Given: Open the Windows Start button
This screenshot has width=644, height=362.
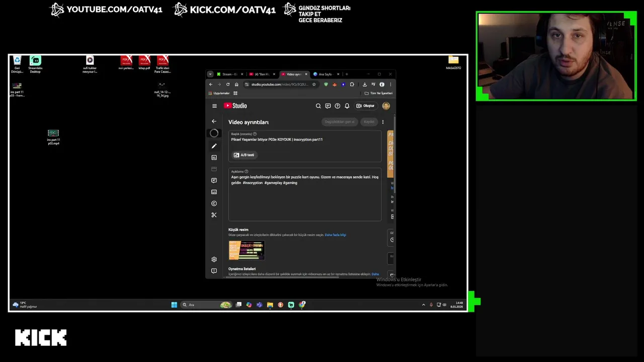Looking at the screenshot, I should point(174,305).
